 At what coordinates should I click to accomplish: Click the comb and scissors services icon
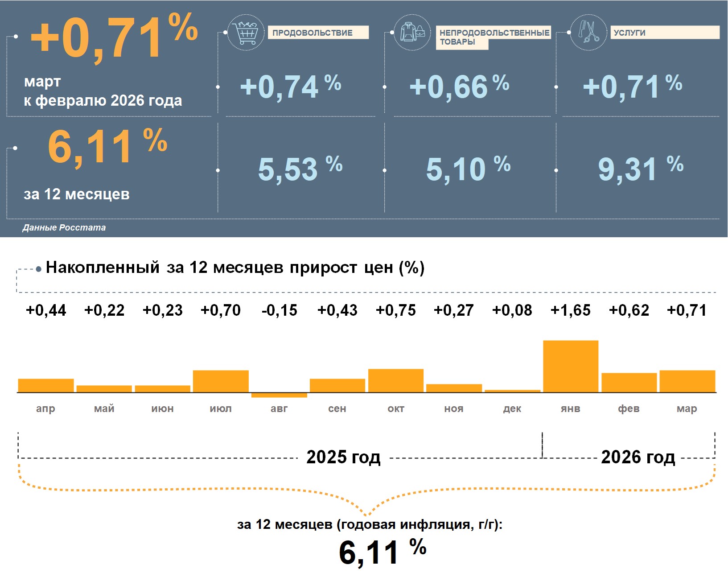tap(588, 32)
